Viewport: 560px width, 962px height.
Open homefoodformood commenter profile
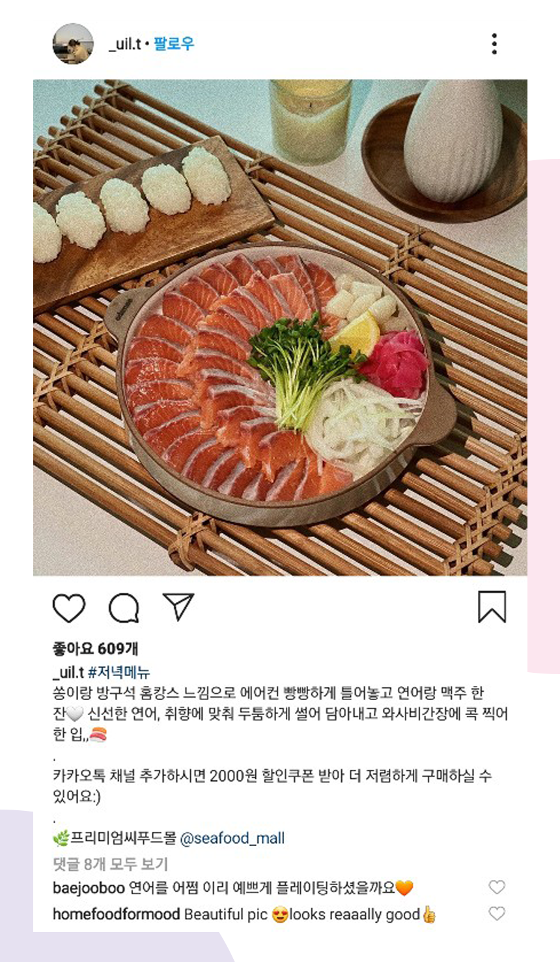point(116,914)
